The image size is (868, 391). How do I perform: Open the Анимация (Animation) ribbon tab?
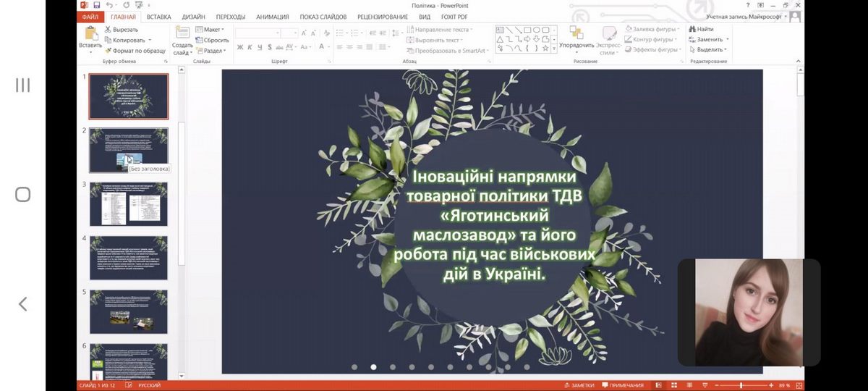[272, 17]
